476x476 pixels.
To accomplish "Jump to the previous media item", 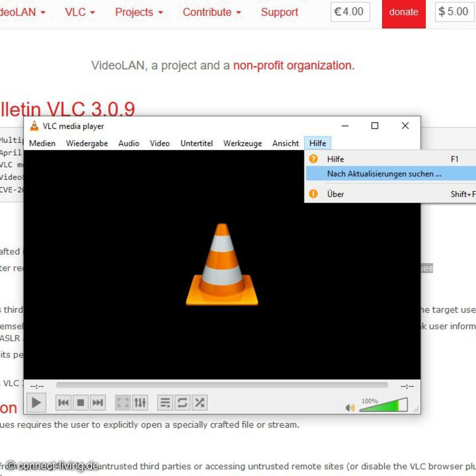I will coord(63,402).
